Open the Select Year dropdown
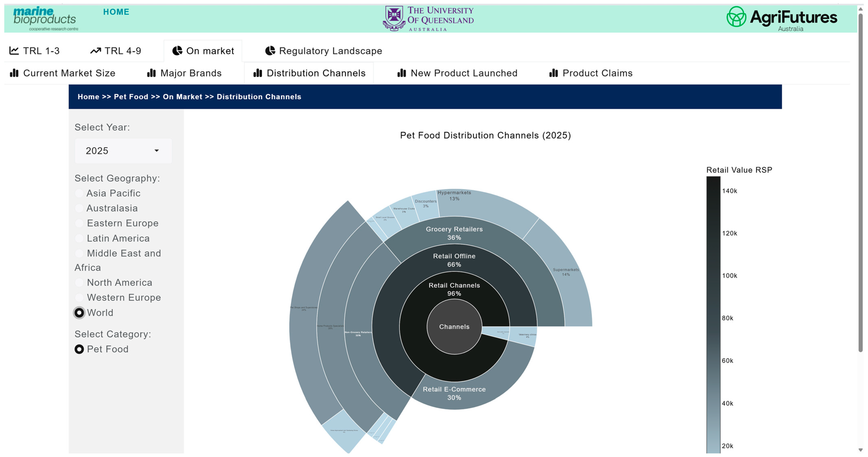 point(123,151)
